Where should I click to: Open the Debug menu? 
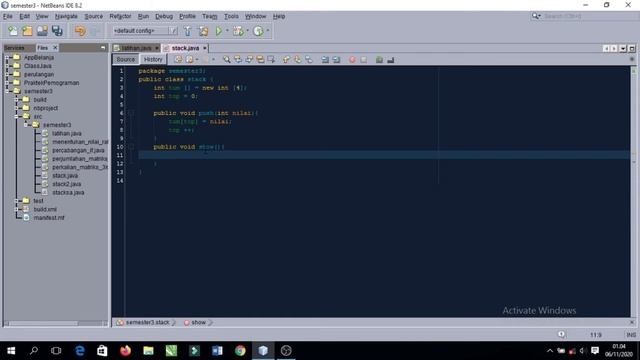pyautogui.click(x=164, y=16)
